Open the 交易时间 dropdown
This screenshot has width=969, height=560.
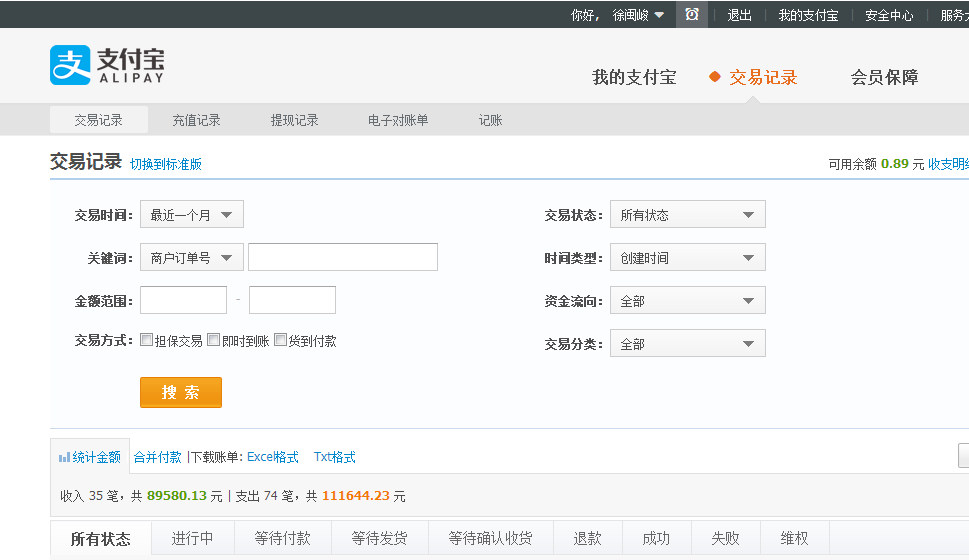click(x=191, y=215)
